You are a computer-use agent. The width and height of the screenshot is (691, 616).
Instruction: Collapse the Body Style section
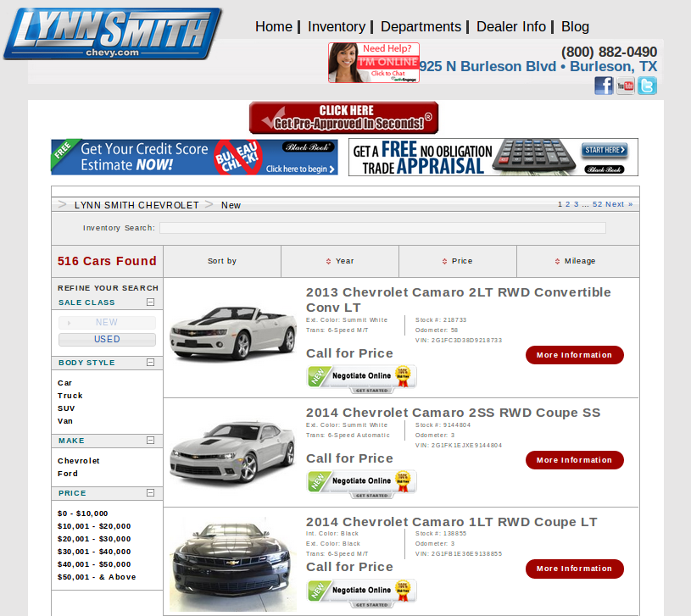[x=151, y=362]
